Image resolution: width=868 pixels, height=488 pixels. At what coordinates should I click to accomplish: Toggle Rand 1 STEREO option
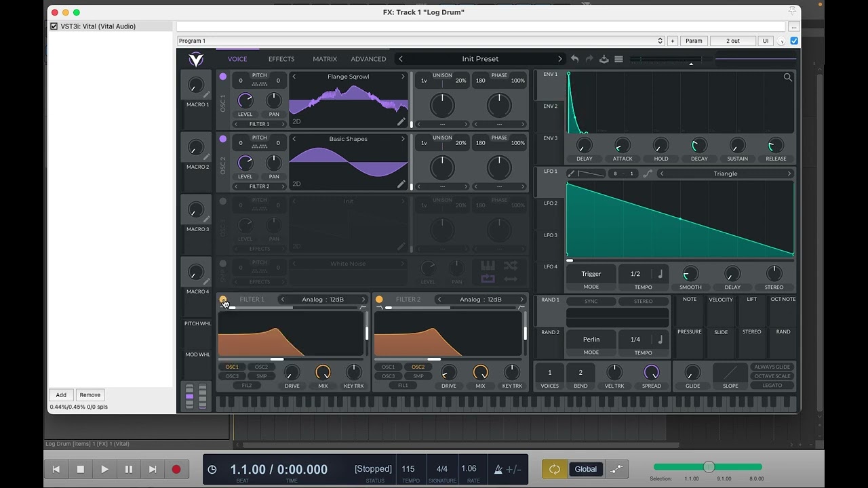(x=643, y=301)
